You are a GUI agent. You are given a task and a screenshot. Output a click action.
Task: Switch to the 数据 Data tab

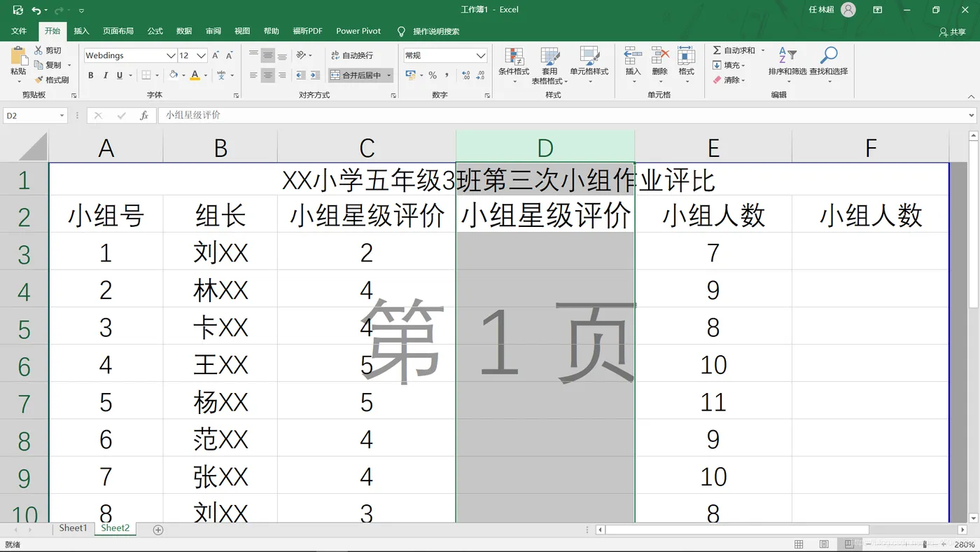coord(184,31)
